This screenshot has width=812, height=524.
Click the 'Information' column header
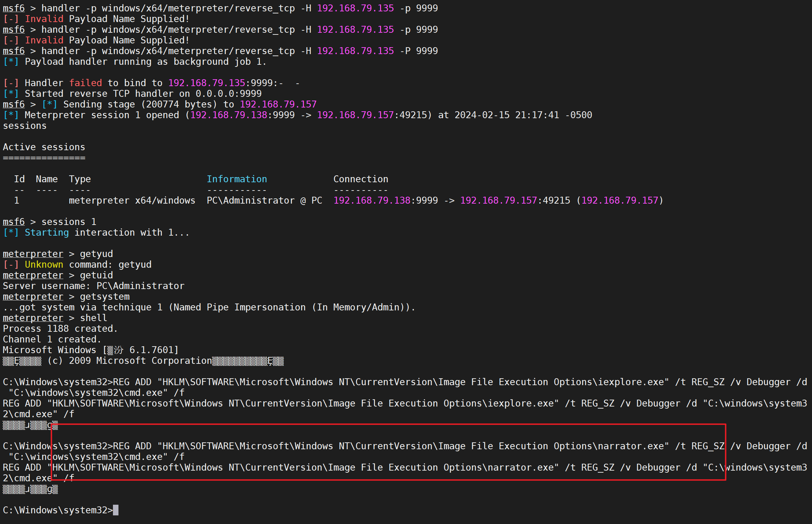click(x=237, y=179)
